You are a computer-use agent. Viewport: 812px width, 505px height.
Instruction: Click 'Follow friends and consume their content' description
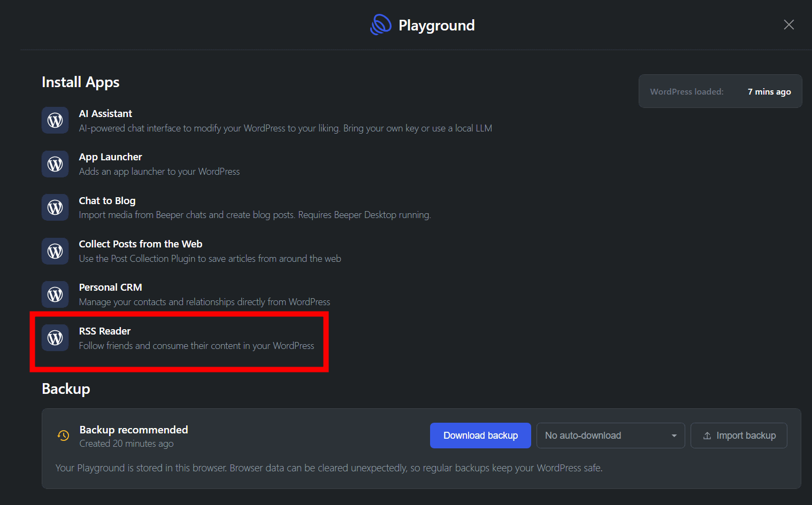[x=197, y=346]
